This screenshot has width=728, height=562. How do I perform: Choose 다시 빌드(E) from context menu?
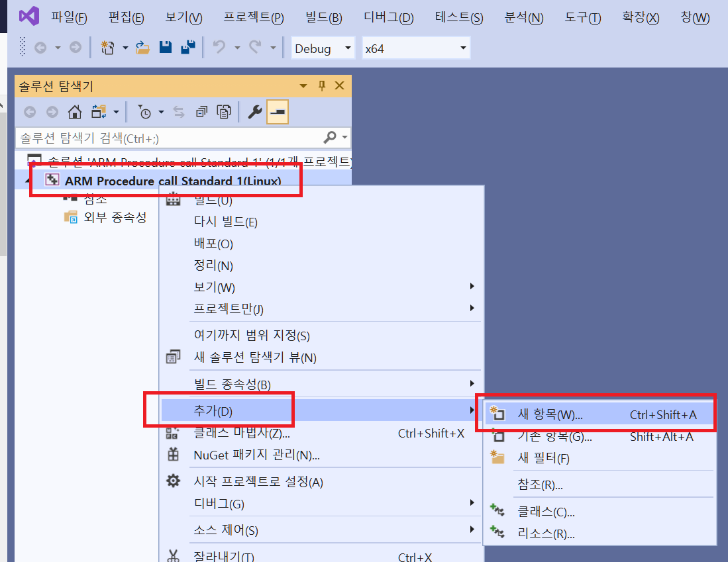(x=226, y=221)
